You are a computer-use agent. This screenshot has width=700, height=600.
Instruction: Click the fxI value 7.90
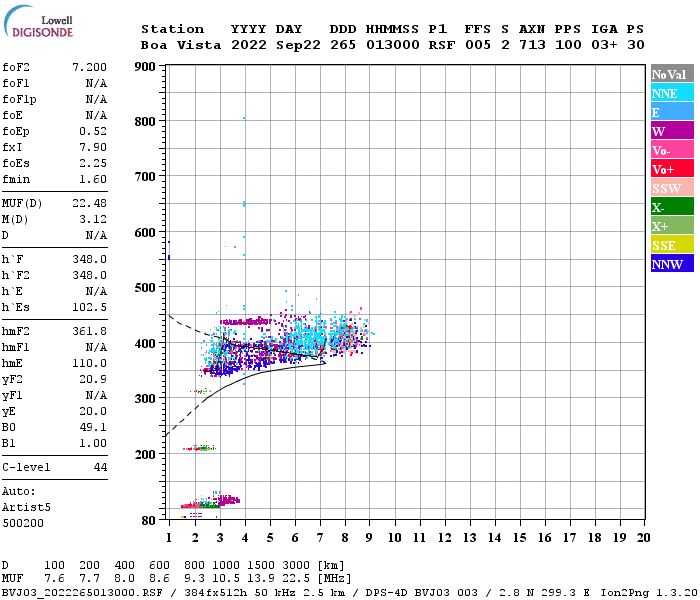(x=93, y=147)
